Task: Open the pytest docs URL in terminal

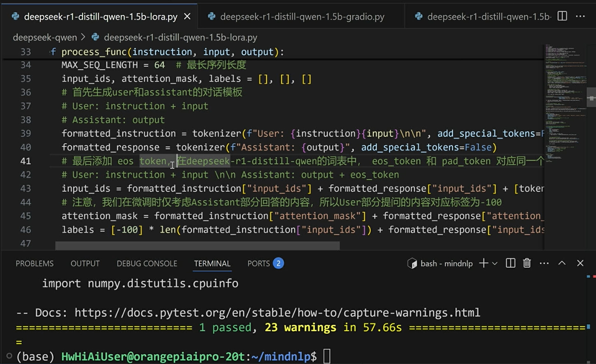Action: pos(277,313)
